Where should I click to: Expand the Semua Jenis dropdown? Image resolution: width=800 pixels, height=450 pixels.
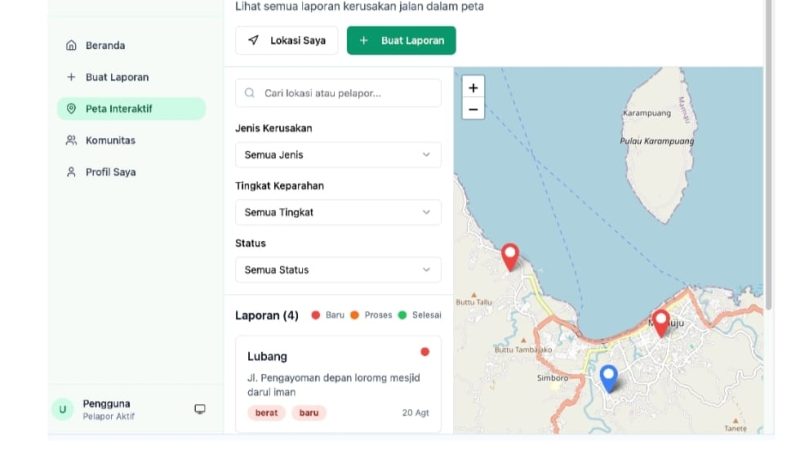[x=338, y=155]
